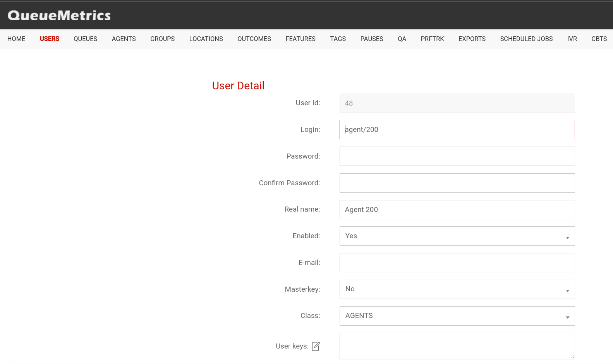Focus the Confirm Password field
The image size is (613, 364).
[457, 183]
